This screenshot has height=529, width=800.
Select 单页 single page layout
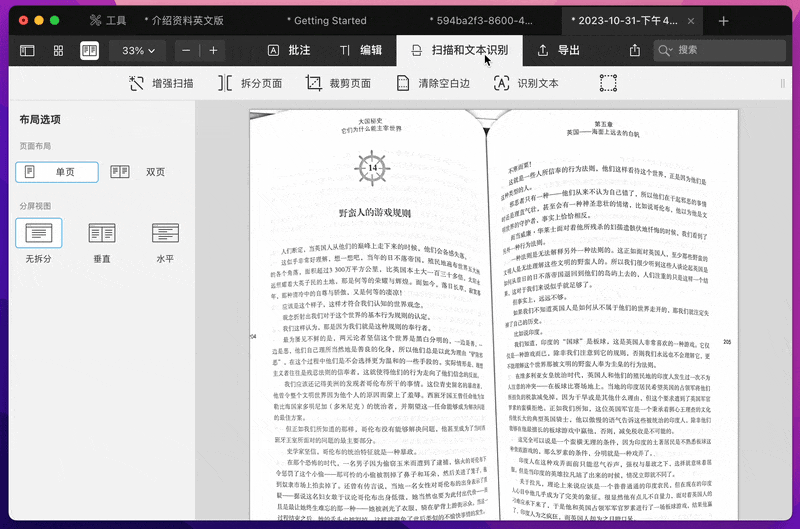pos(56,172)
